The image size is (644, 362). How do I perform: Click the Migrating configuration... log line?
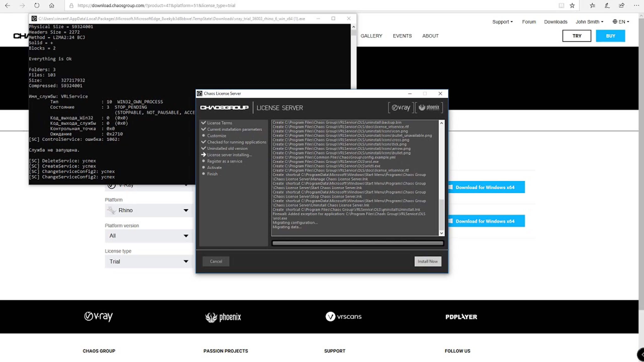point(295,223)
